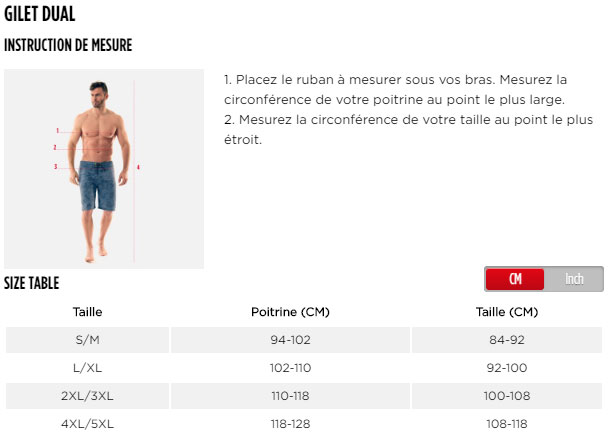Select the 2XL/3XL size row

tap(88, 396)
